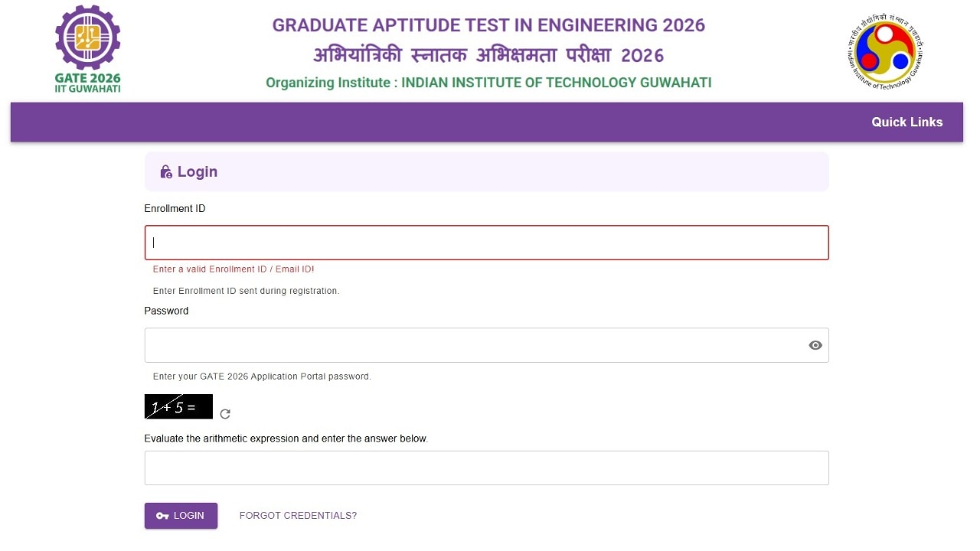
Task: Refresh the captcha arithmetic expression
Action: pos(225,414)
